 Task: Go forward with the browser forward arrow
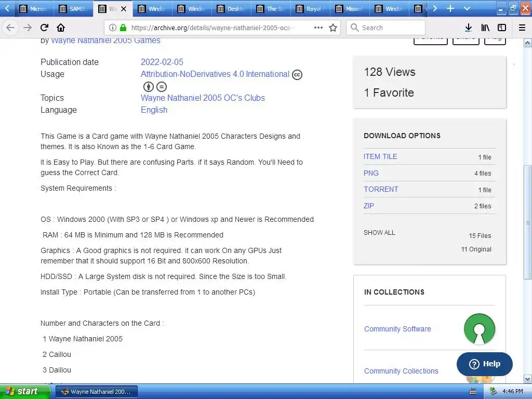click(28, 28)
